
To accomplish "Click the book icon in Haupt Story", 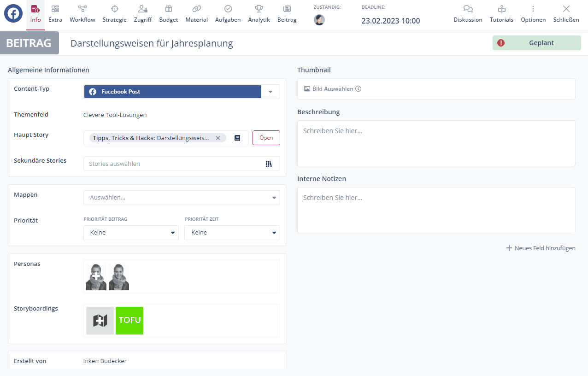I will point(237,138).
